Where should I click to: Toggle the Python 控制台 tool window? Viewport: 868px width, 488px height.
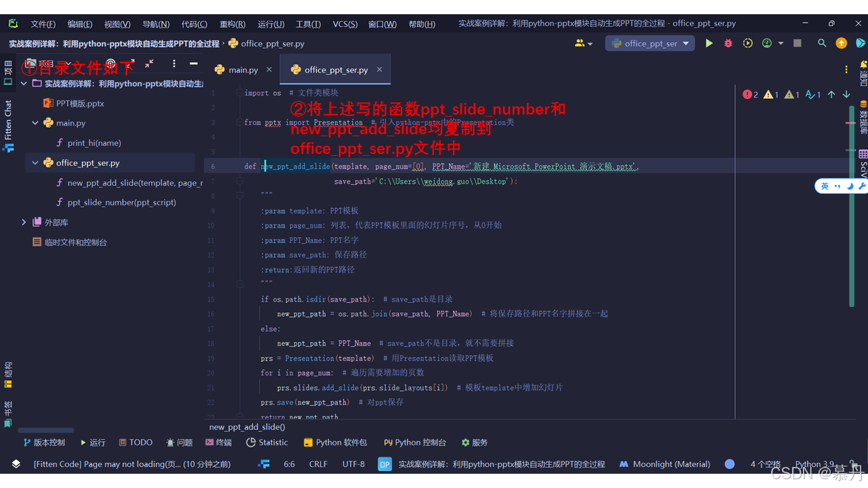(414, 443)
